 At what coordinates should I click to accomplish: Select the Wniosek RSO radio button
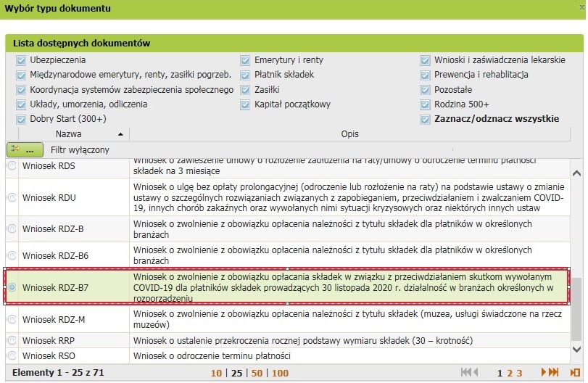coord(12,355)
